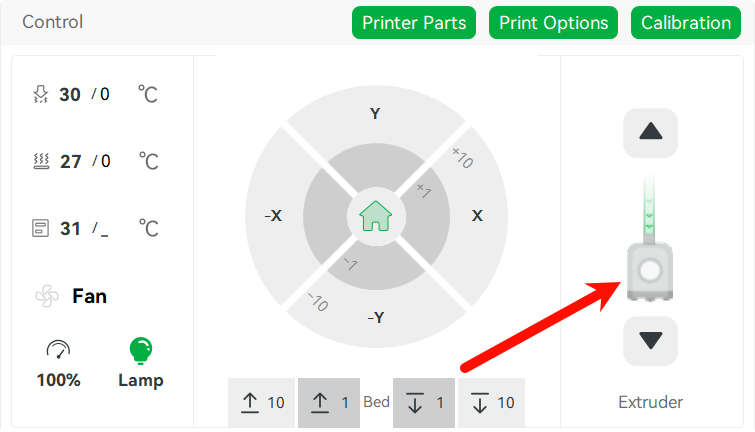Retract filament with extruder up arrow
This screenshot has height=432, width=755.
(x=650, y=132)
